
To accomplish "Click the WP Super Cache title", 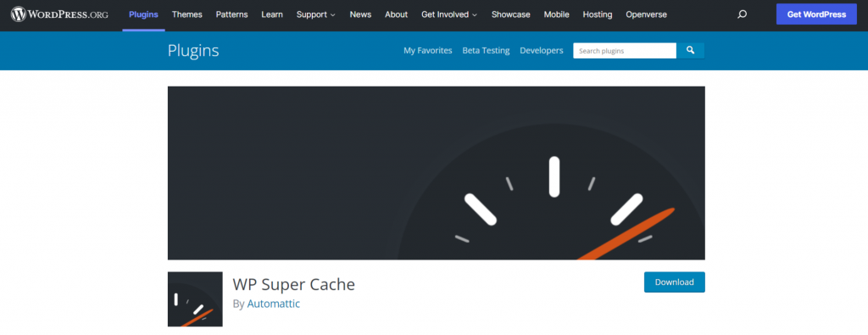I will (x=293, y=284).
